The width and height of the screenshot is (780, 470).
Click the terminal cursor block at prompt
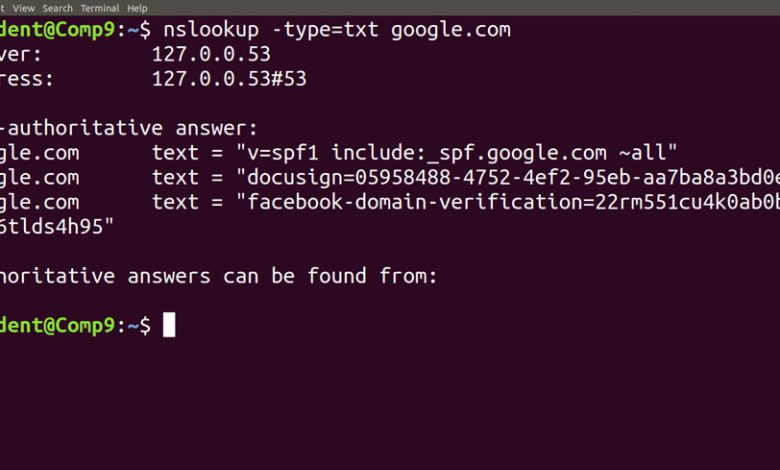(169, 325)
